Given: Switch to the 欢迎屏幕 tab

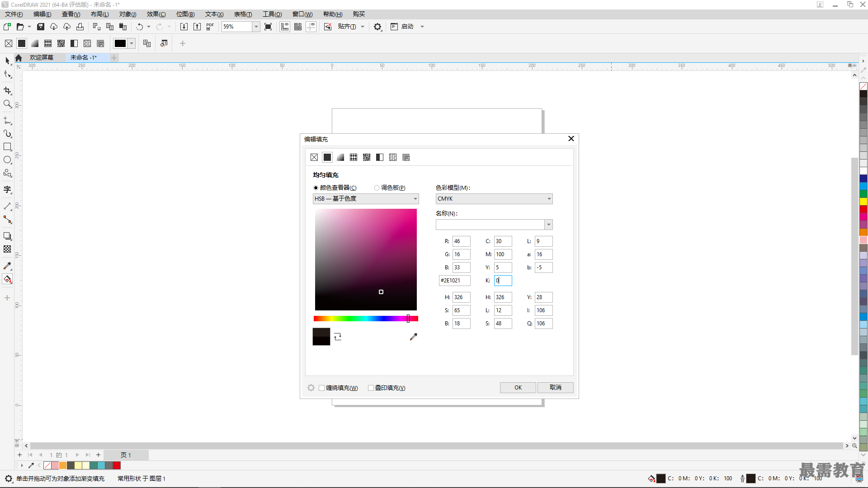Looking at the screenshot, I should pos(42,57).
